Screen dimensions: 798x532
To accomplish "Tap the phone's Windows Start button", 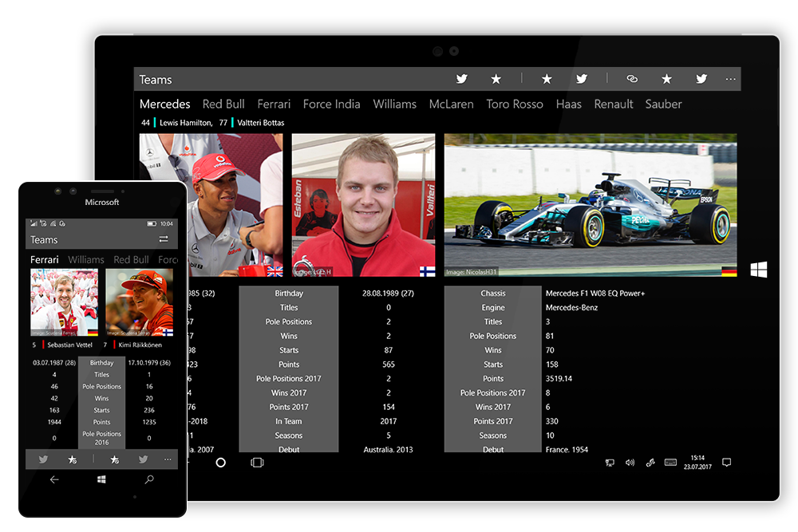I will point(101,479).
